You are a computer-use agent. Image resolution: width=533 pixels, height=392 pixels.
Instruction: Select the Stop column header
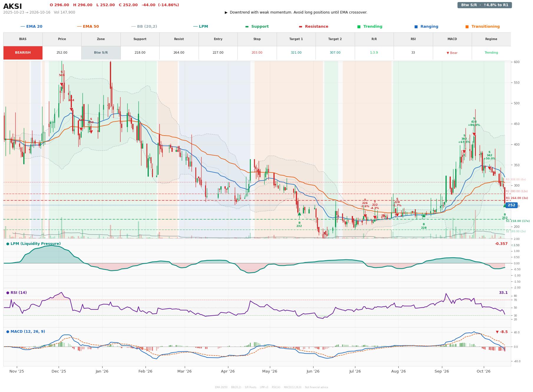pos(257,39)
